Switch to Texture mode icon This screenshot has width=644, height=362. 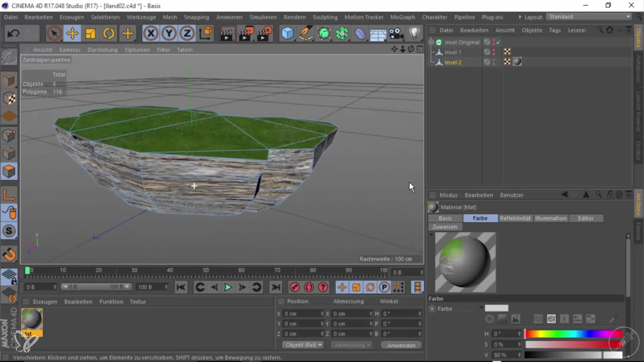[x=9, y=99]
